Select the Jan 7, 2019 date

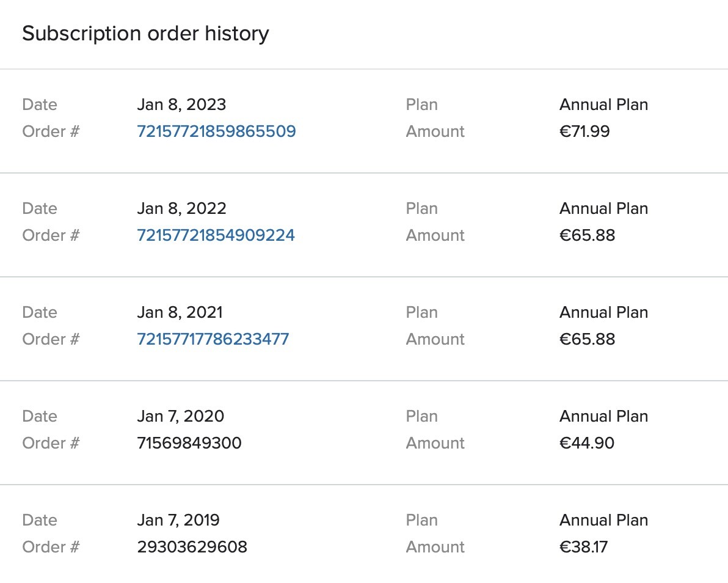click(178, 520)
